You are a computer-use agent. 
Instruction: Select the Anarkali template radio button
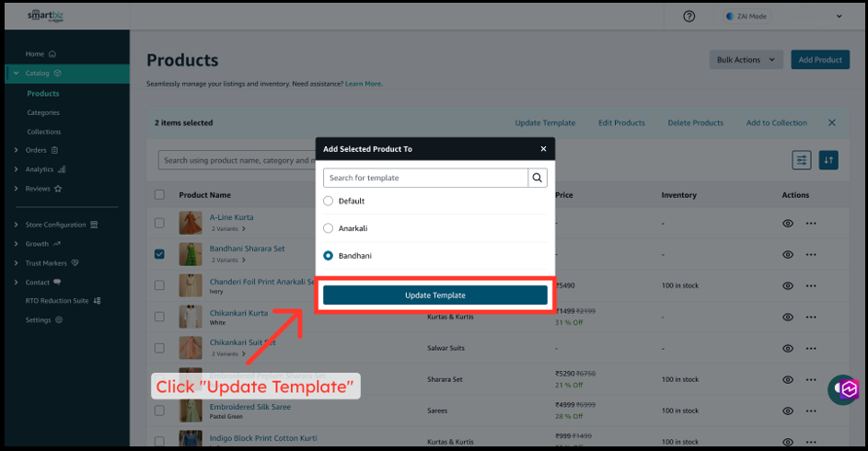pos(329,228)
